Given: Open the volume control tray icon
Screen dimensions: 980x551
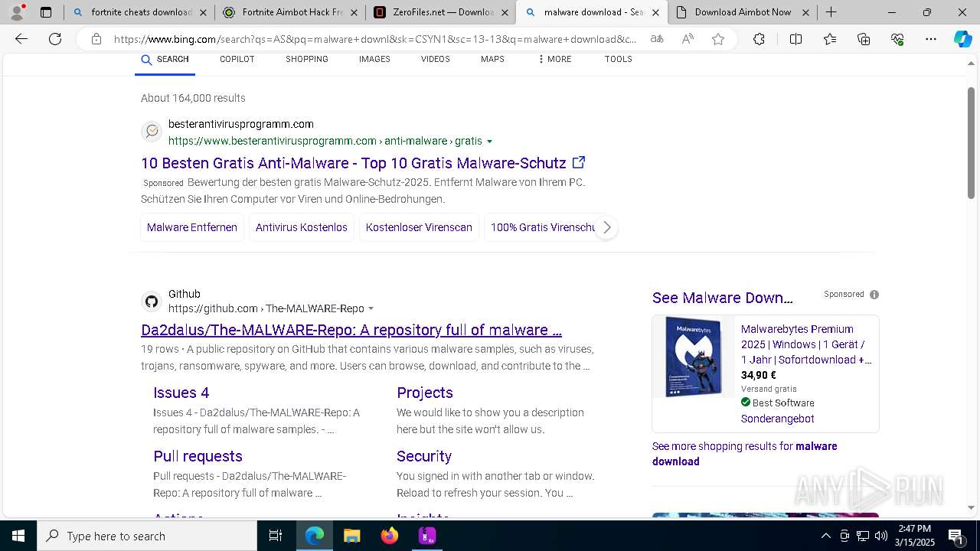Looking at the screenshot, I should (881, 536).
